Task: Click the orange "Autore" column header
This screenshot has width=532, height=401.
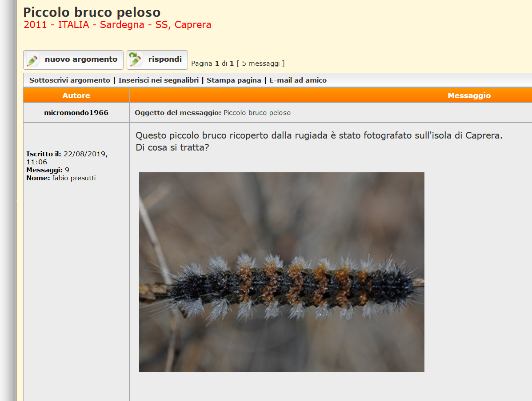Action: click(x=76, y=95)
